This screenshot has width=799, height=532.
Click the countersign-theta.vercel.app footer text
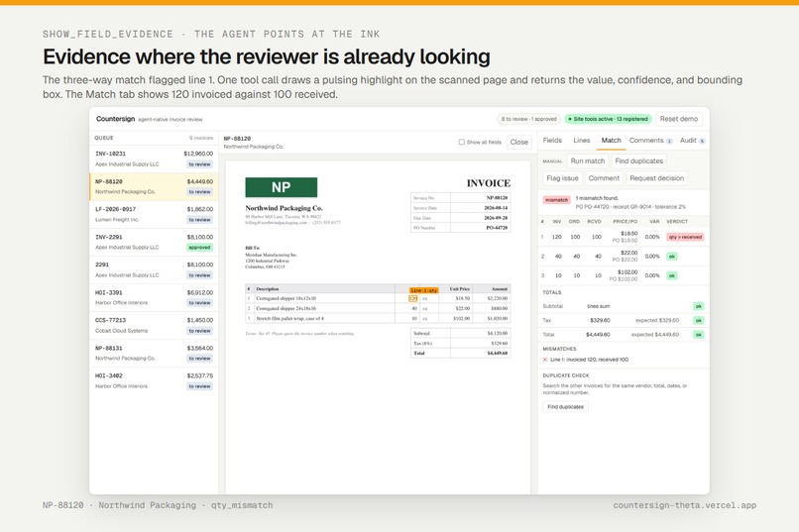point(684,505)
